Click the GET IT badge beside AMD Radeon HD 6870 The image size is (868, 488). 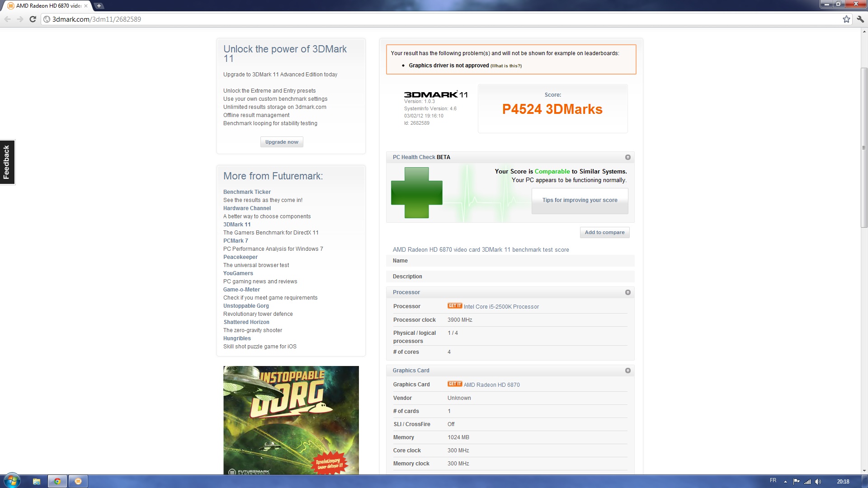(x=454, y=384)
